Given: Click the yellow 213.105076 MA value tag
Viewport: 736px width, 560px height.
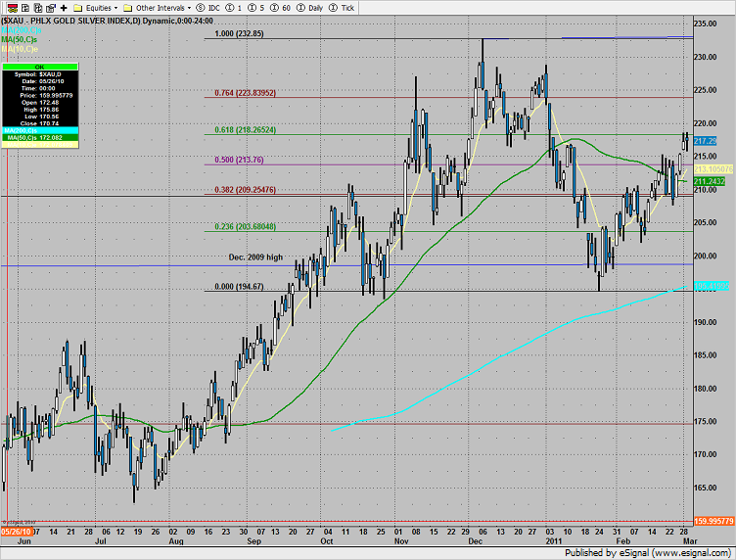Looking at the screenshot, I should point(713,169).
